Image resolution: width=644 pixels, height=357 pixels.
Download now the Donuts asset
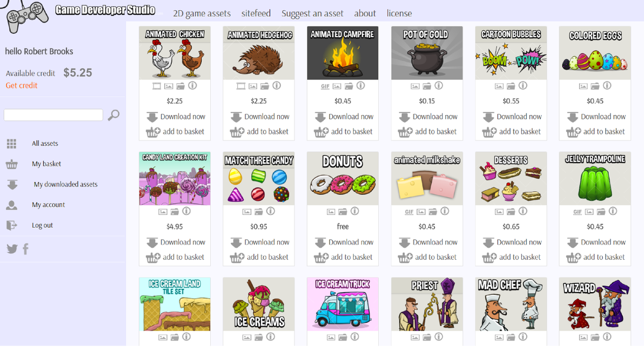coord(344,242)
